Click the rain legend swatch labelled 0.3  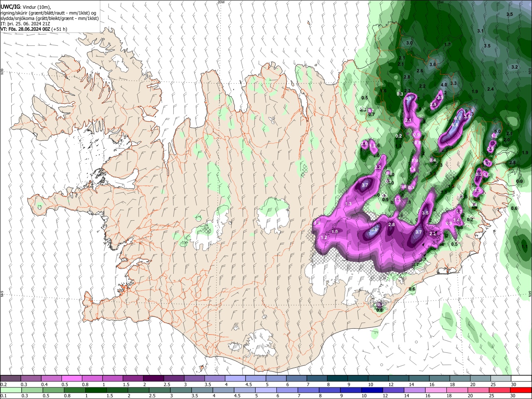[x=32, y=390]
